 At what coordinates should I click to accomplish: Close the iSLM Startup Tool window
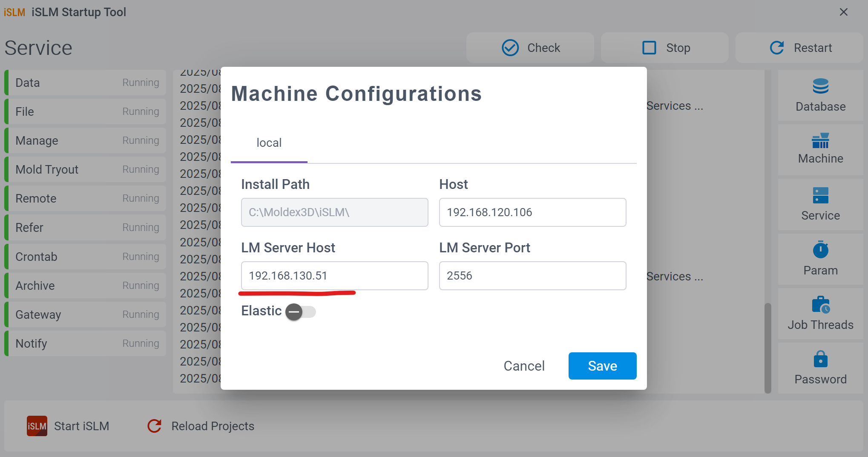pos(844,12)
